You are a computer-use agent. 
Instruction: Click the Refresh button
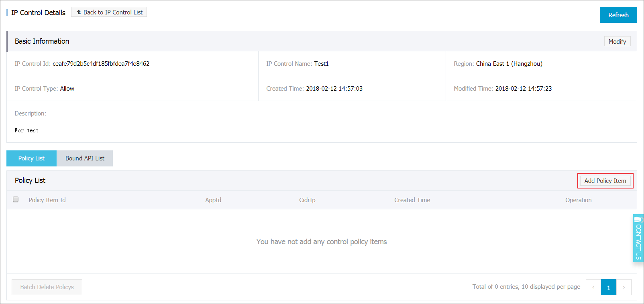618,15
